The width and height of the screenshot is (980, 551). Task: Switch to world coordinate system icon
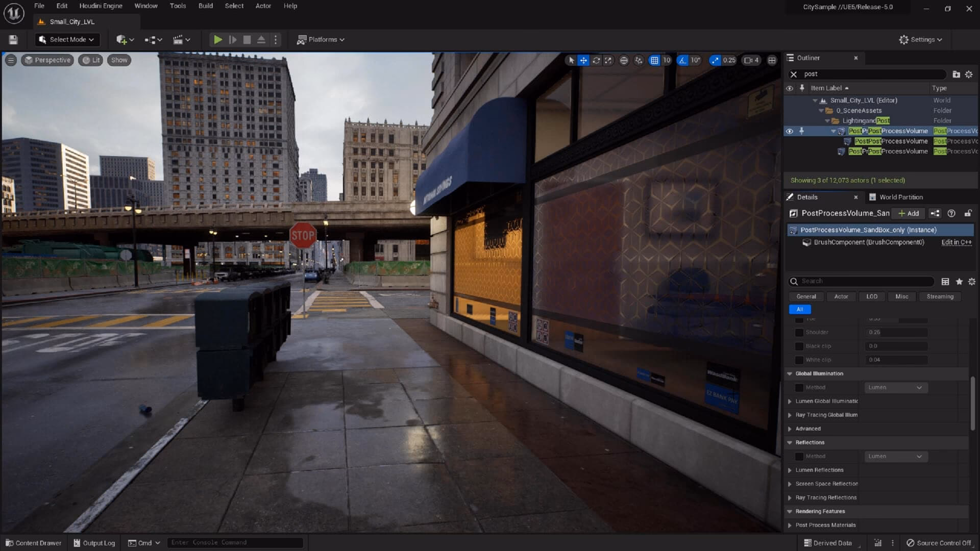[624, 60]
